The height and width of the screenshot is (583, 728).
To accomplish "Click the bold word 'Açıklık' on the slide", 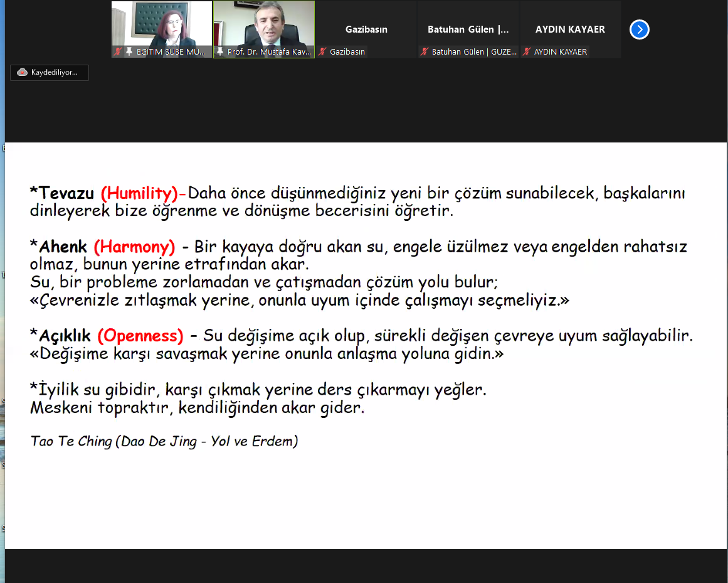I will 65,335.
